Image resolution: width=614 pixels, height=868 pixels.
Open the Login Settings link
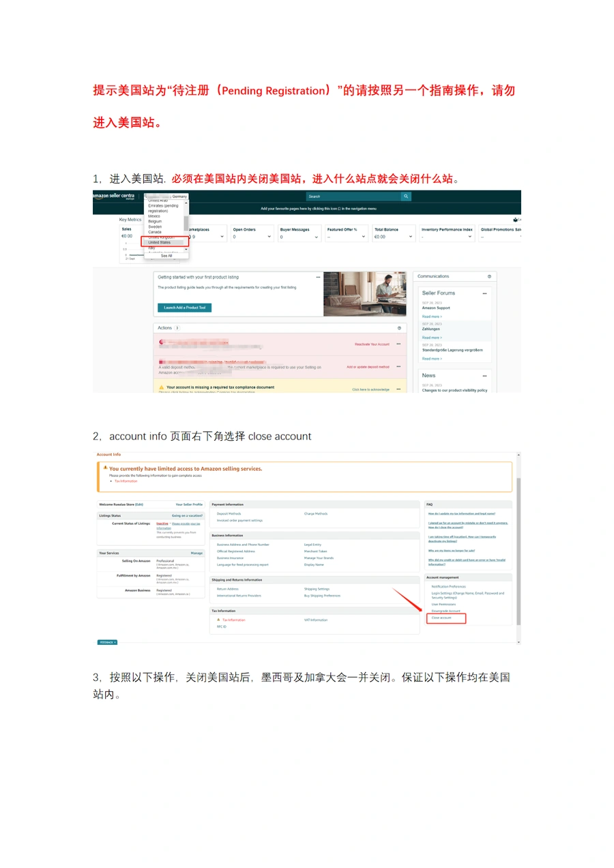pyautogui.click(x=468, y=595)
